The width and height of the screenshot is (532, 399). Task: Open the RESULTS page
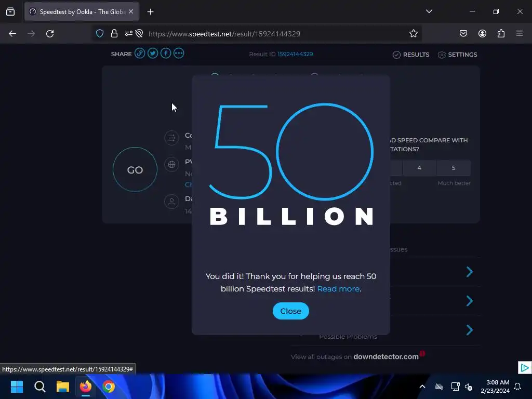[411, 55]
